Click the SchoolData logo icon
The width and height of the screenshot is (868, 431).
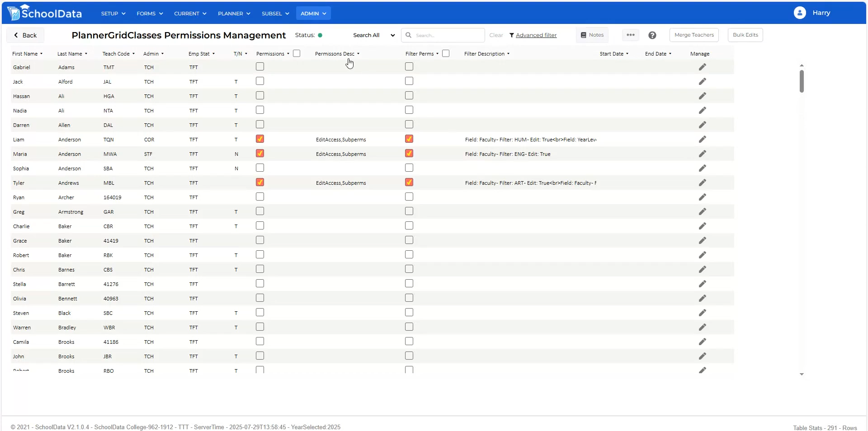[14, 13]
